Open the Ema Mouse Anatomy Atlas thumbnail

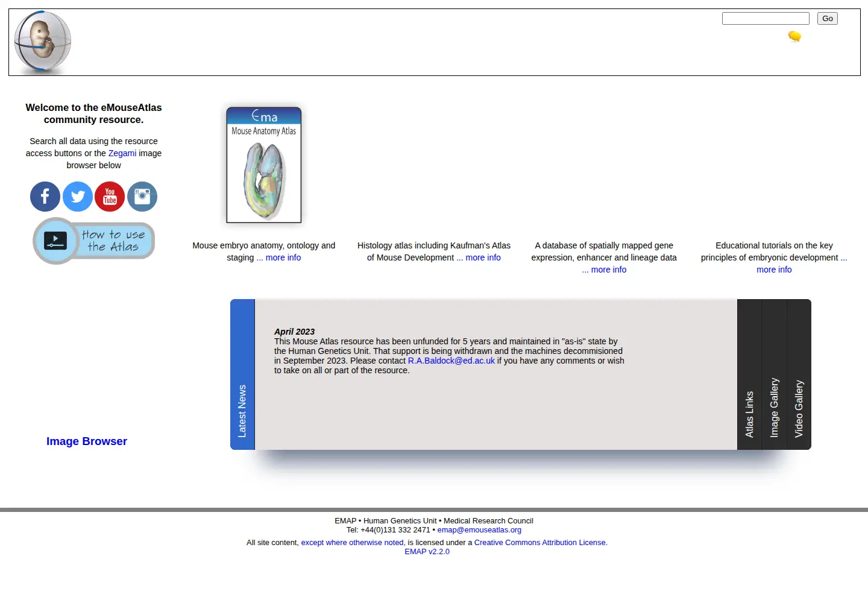click(x=264, y=165)
